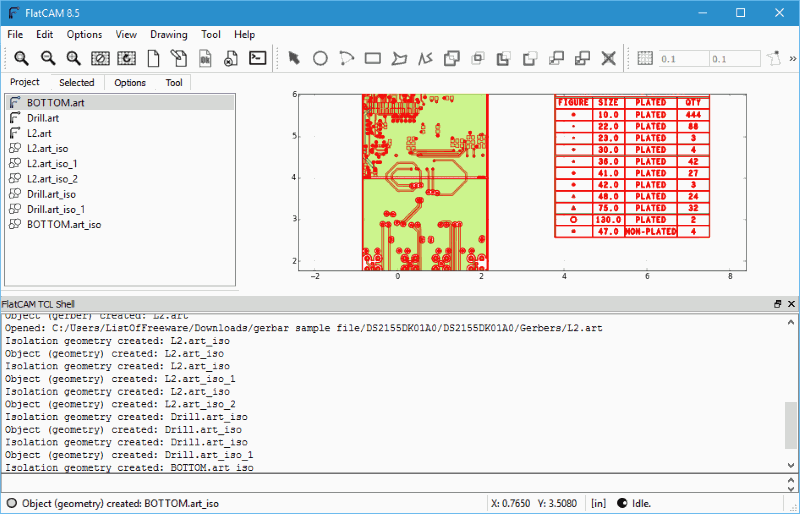Switch to the Tool tab
The height and width of the screenshot is (514, 800).
tap(173, 83)
